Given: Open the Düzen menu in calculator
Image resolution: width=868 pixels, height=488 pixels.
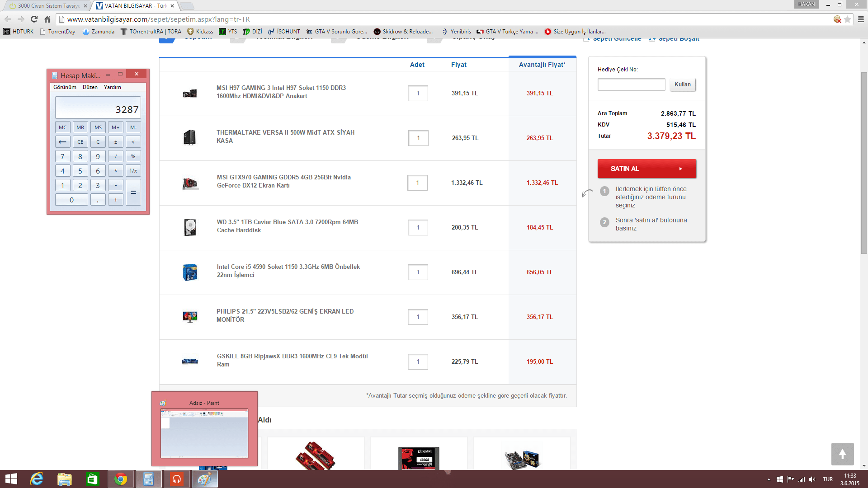Looking at the screenshot, I should pos(90,87).
